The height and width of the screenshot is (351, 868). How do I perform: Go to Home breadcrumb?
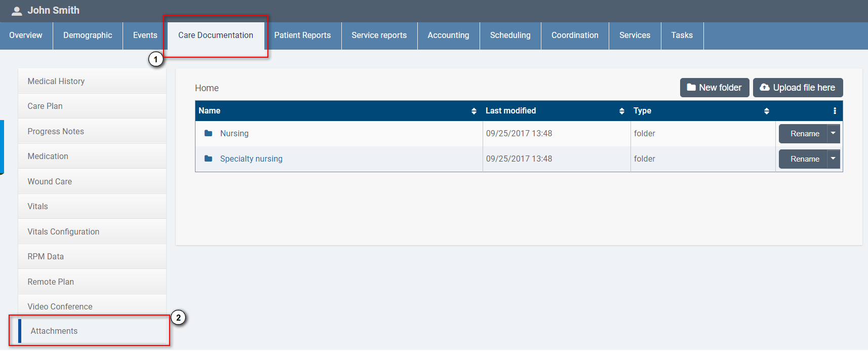(207, 88)
